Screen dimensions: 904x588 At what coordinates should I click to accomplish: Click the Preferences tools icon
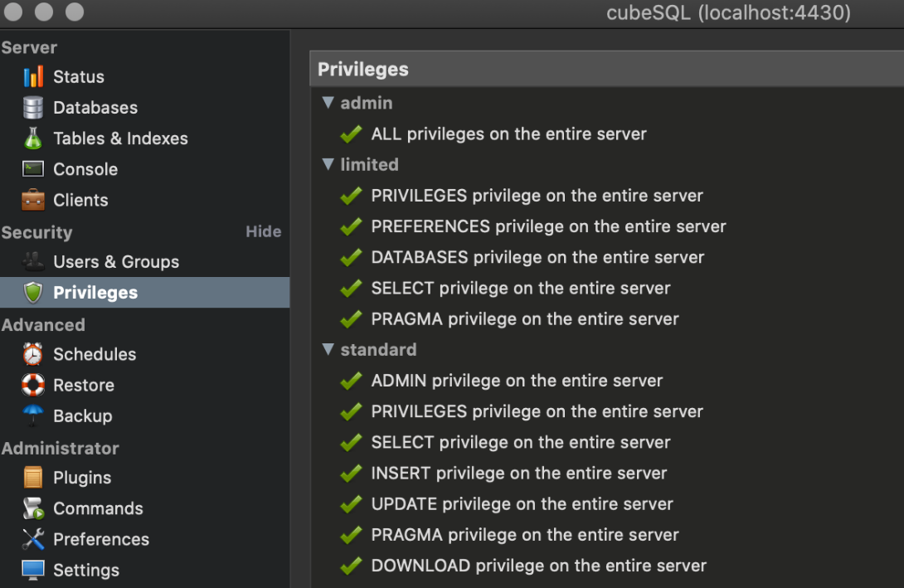point(33,539)
